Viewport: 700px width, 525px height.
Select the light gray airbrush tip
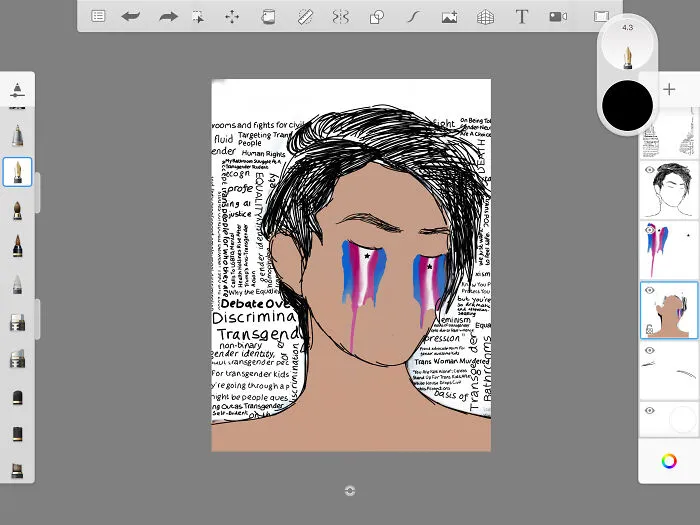tap(17, 284)
